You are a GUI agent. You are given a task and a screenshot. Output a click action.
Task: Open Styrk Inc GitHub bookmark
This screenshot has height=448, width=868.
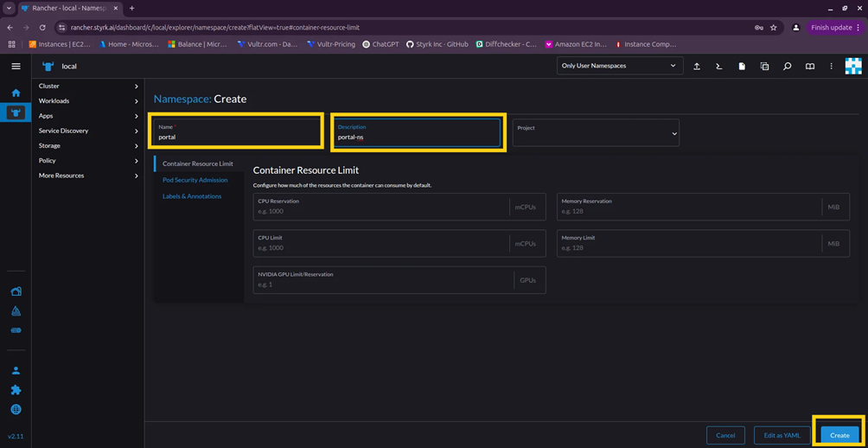click(437, 44)
